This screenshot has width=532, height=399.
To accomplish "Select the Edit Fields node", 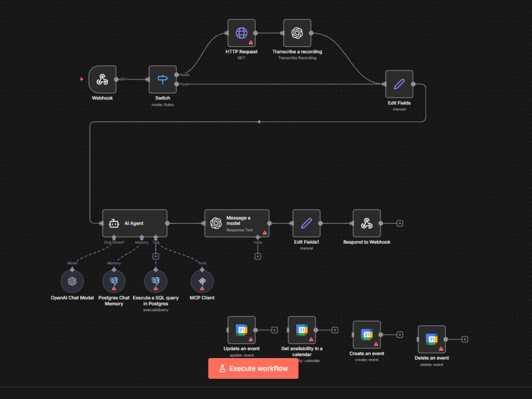I will tap(399, 84).
